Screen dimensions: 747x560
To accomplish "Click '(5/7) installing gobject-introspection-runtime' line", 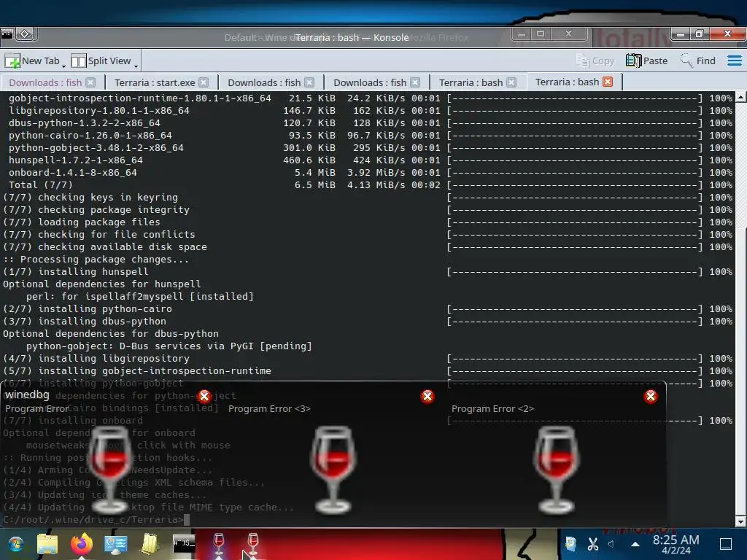I will tap(137, 370).
